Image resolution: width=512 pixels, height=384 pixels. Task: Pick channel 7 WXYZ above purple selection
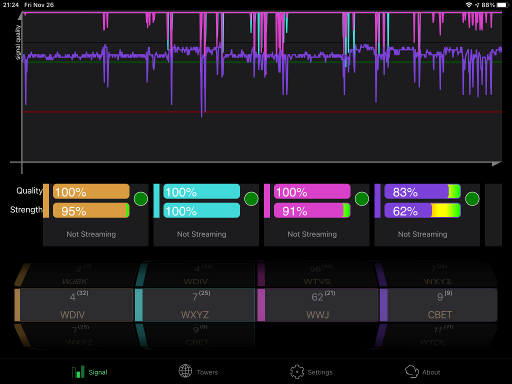[437, 275]
